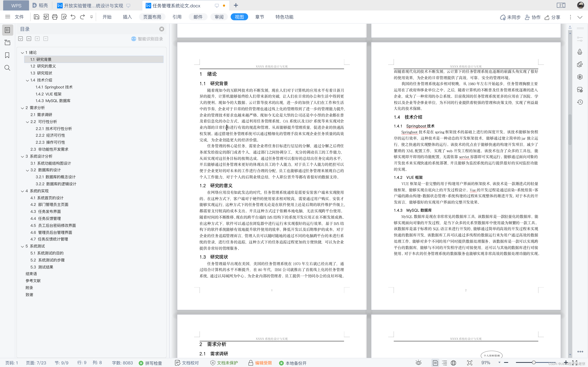588x367 pixels.
Task: Click the search magnifier sidebar icon
Action: 7,68
